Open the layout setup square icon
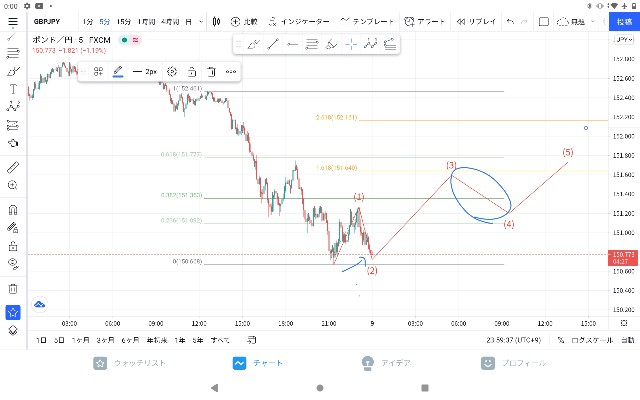The width and height of the screenshot is (640, 400). coord(544,22)
